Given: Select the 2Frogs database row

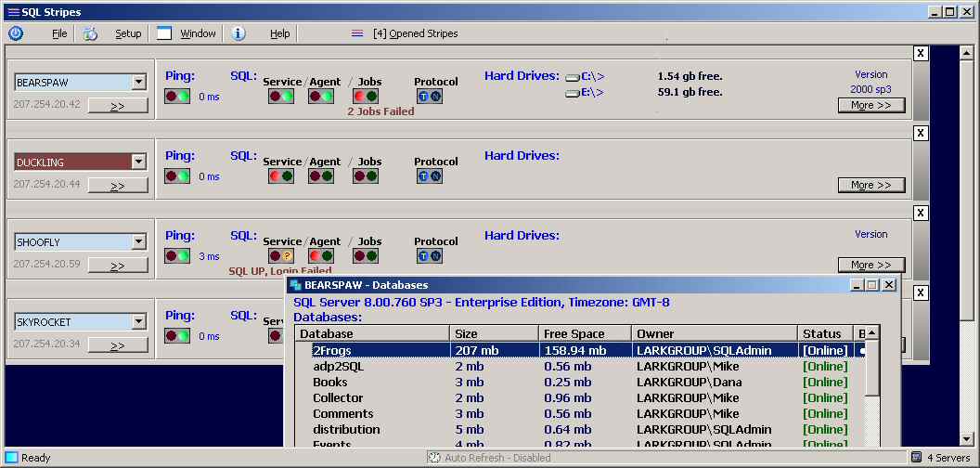Looking at the screenshot, I should tap(580, 350).
